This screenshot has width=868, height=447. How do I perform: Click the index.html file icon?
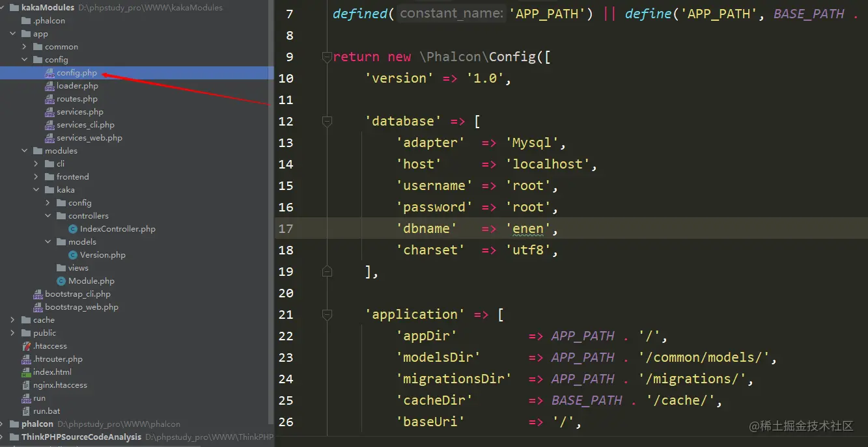pyautogui.click(x=26, y=372)
